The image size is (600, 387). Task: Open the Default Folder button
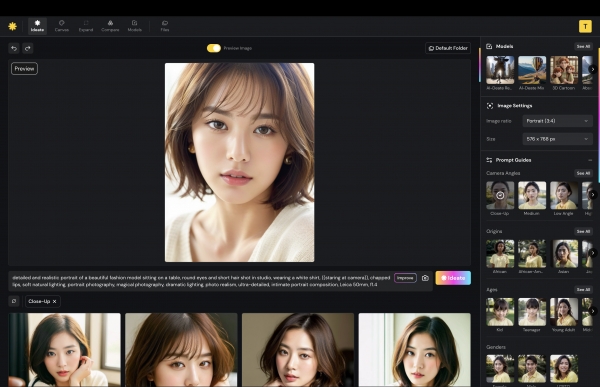pos(448,48)
